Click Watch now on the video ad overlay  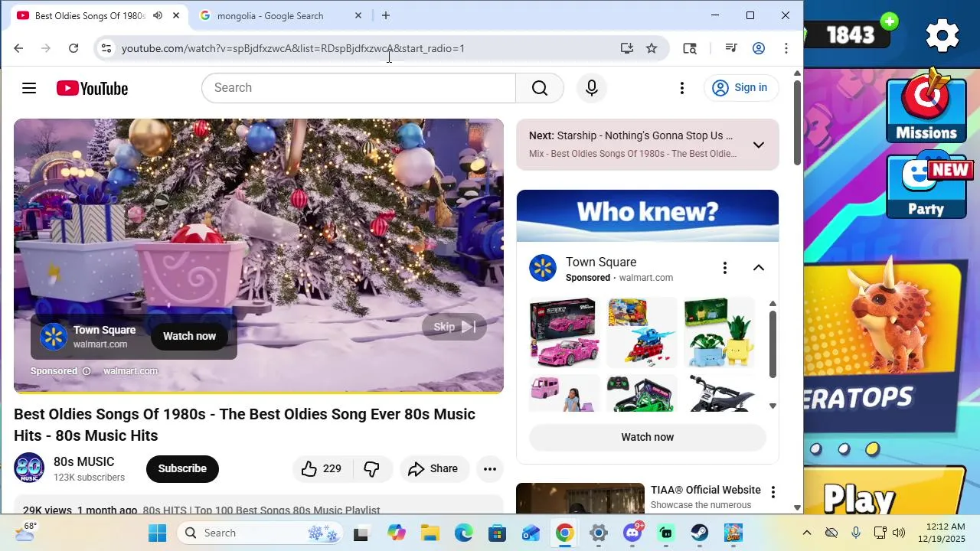pos(189,336)
